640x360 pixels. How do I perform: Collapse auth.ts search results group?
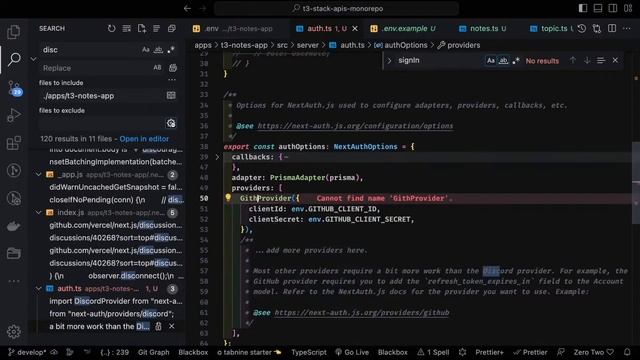coord(39,289)
